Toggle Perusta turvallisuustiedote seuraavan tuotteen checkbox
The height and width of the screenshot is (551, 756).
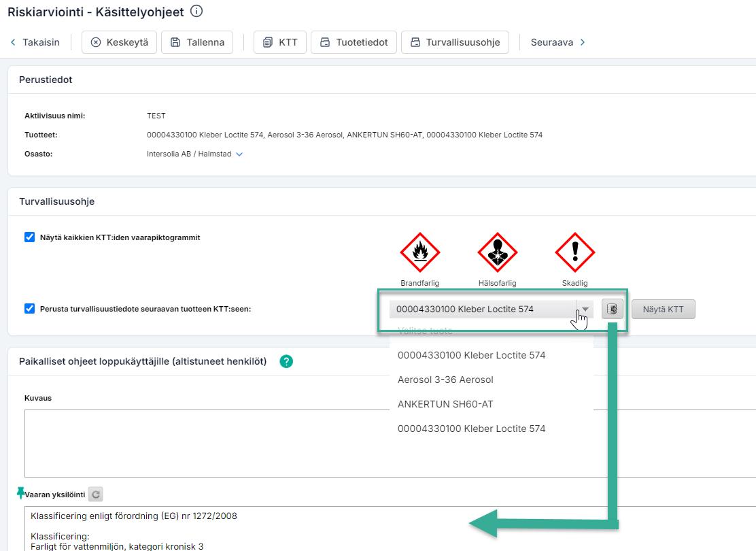[29, 309]
